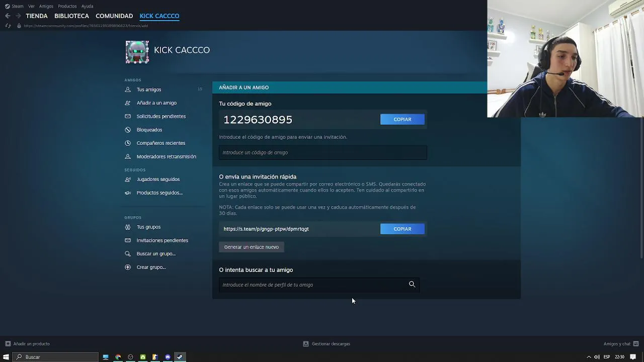Screen dimensions: 644x362
Task: Click Añadir un producto
Action: 27,344
